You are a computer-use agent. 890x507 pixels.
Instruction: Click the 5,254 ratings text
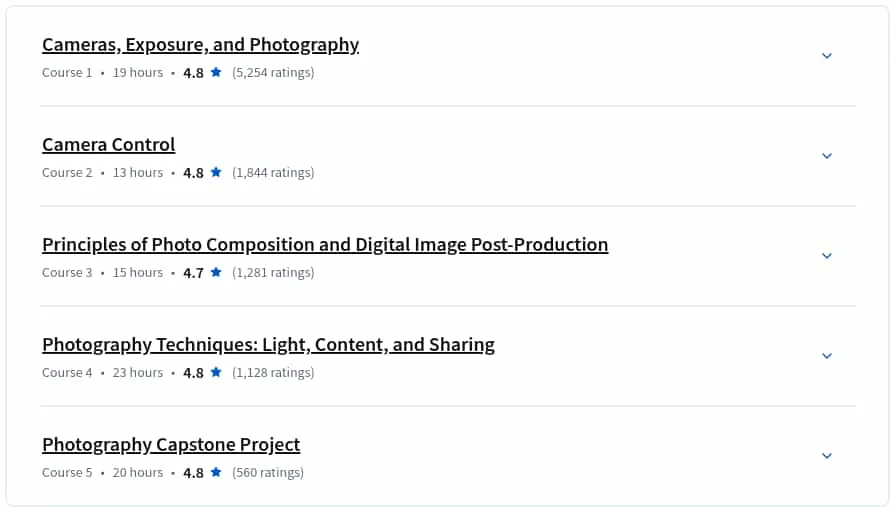tap(273, 73)
